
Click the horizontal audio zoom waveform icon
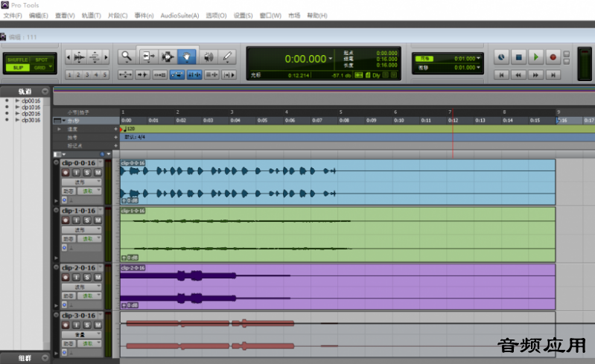[80, 57]
